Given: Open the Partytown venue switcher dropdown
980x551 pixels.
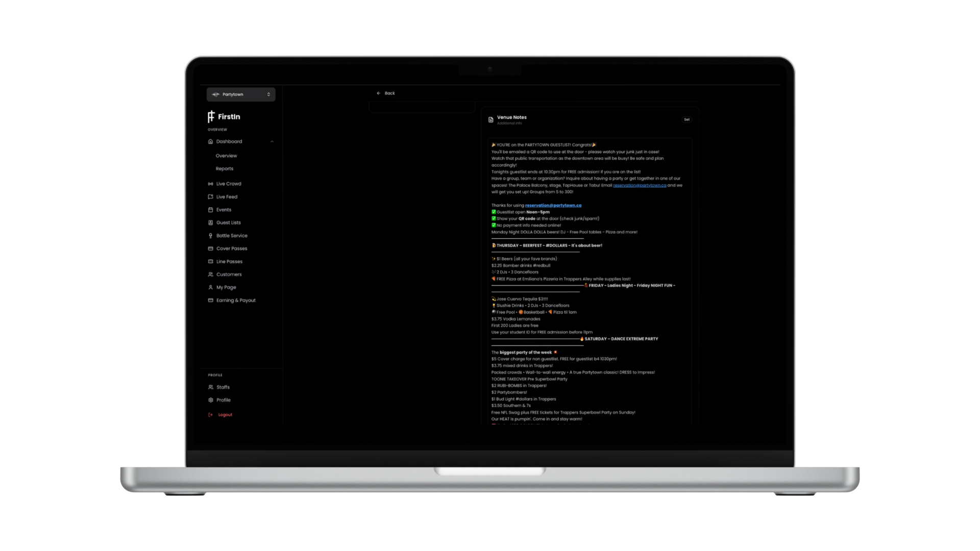Looking at the screenshot, I should (241, 94).
